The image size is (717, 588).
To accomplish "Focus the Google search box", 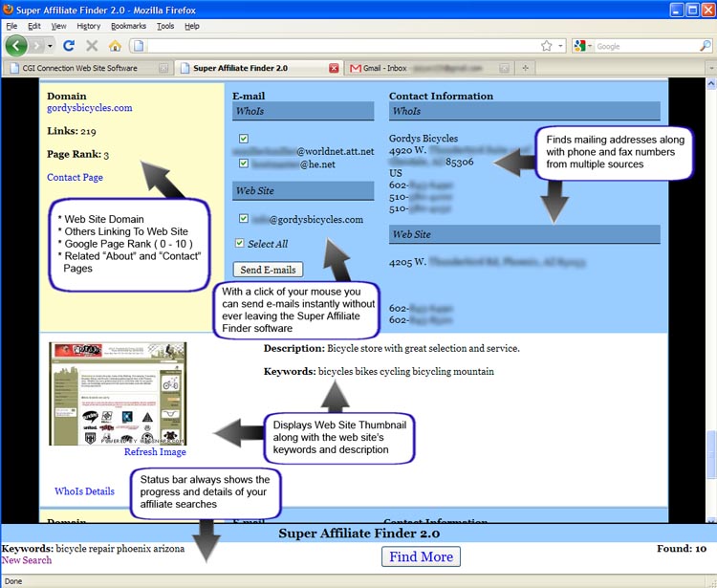I will coord(646,46).
